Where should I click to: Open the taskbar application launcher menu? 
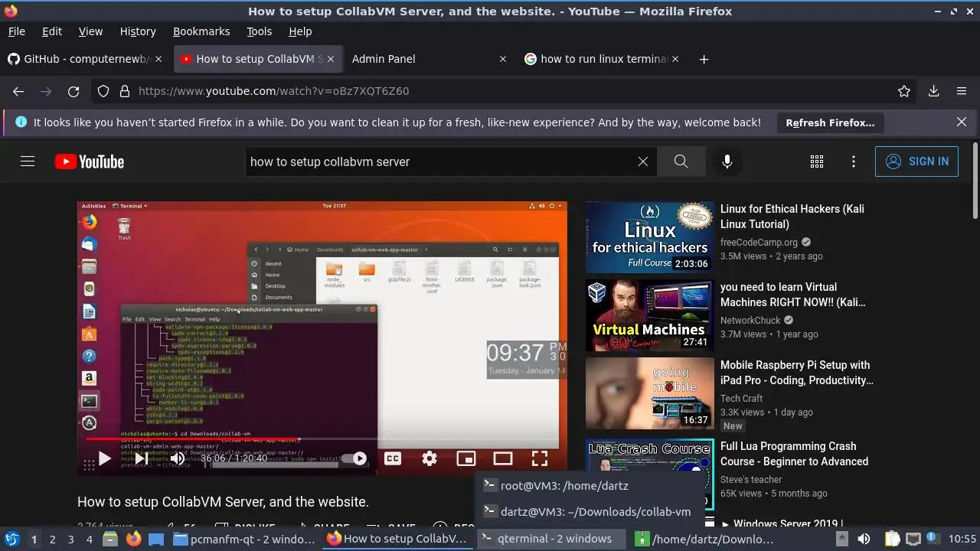[11, 539]
